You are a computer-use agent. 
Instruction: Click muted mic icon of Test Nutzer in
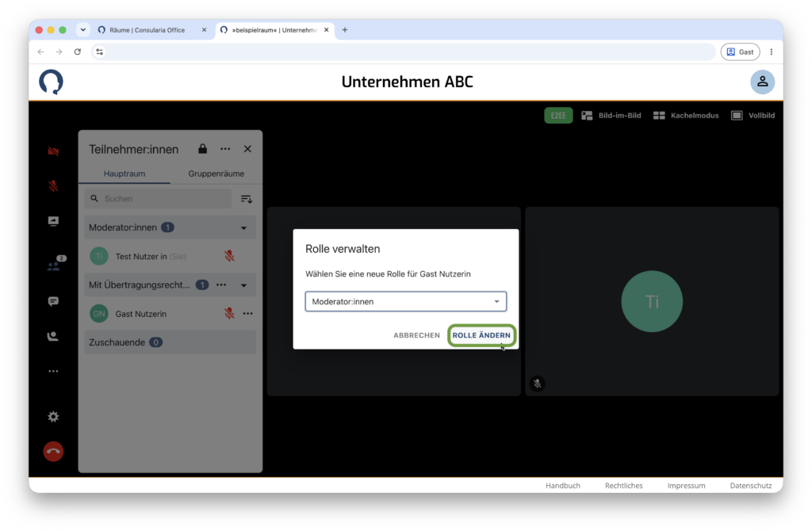[x=229, y=256]
